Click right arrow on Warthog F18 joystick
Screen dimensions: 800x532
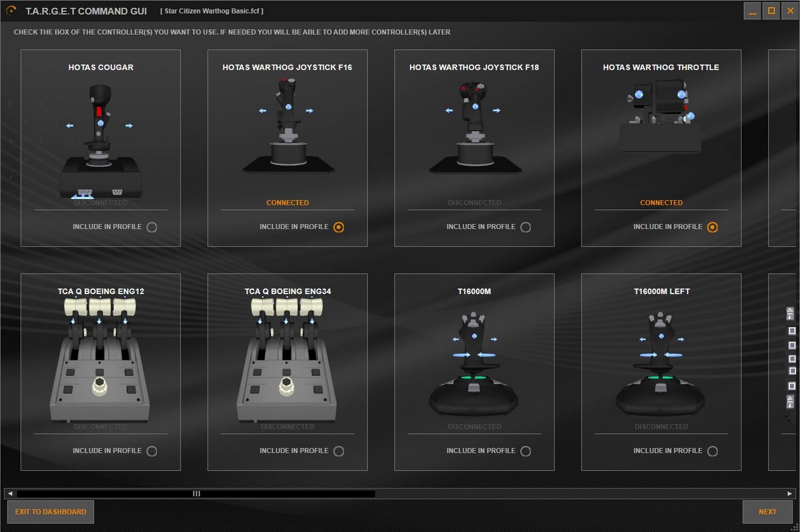tap(497, 111)
